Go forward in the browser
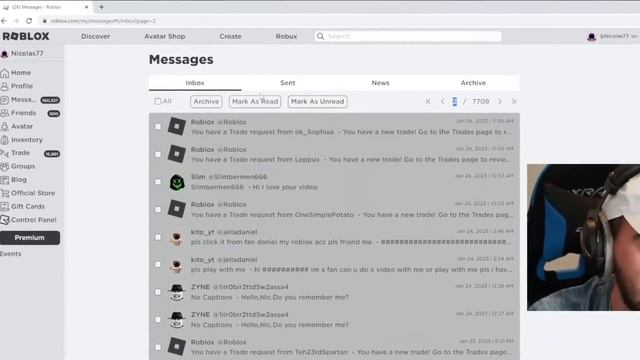 click(16, 21)
